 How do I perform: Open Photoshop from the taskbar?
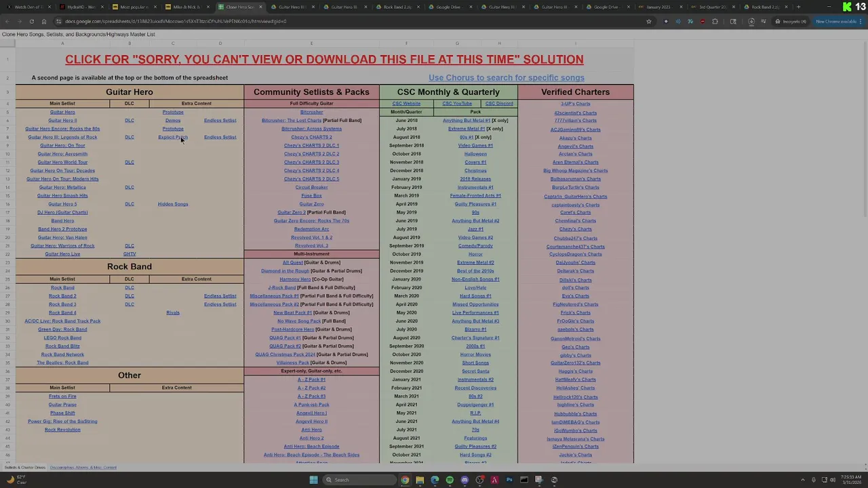[509, 480]
